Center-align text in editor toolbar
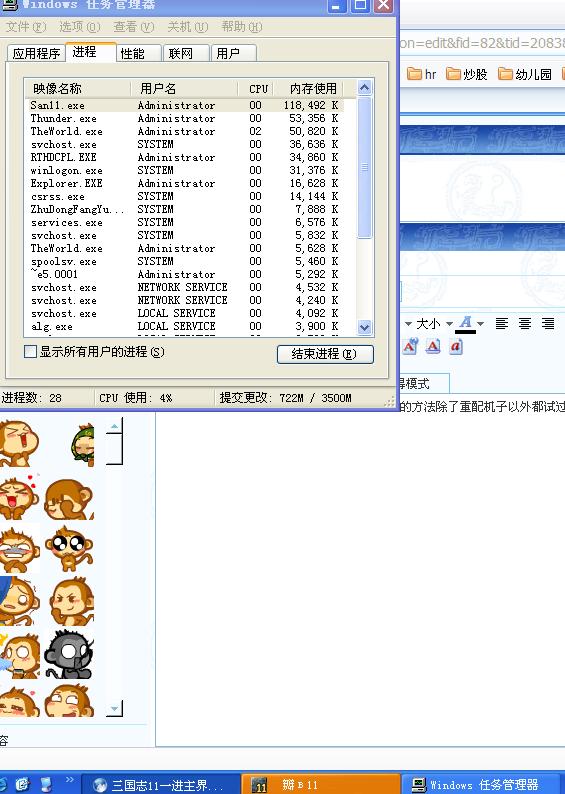The width and height of the screenshot is (565, 794). [525, 324]
